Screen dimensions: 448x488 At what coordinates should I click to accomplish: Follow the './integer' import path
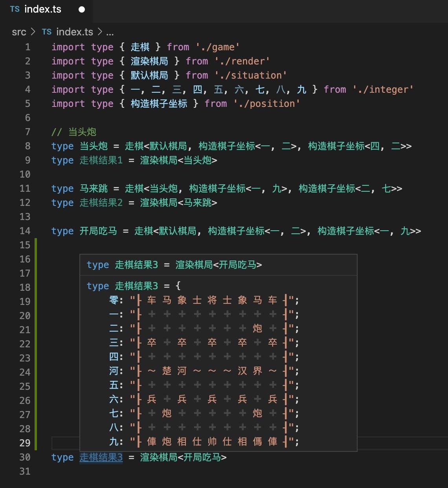click(x=383, y=90)
